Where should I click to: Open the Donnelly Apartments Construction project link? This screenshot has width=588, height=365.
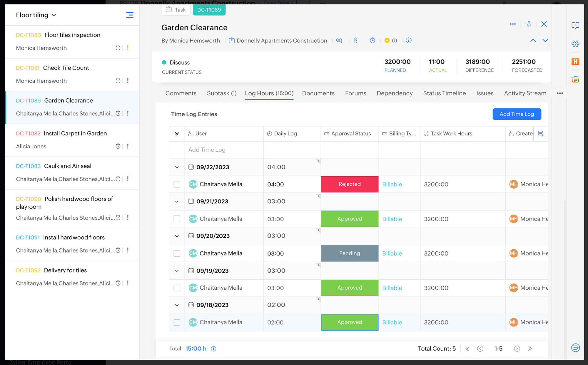[281, 41]
